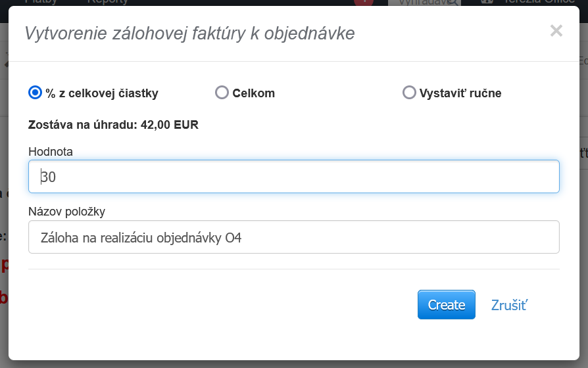Open the Reporty menu in top bar
588x368 pixels.
[107, 2]
